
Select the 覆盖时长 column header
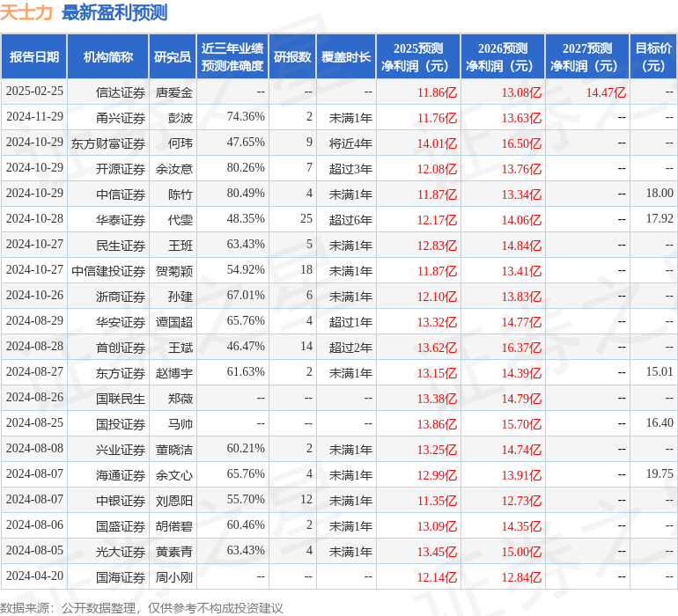pyautogui.click(x=346, y=56)
